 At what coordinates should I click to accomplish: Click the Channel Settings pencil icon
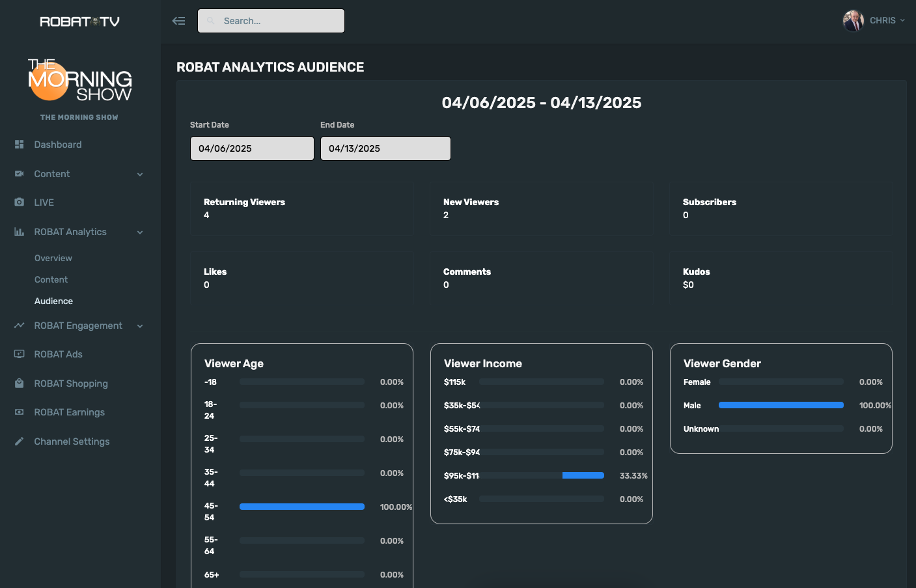(x=20, y=441)
